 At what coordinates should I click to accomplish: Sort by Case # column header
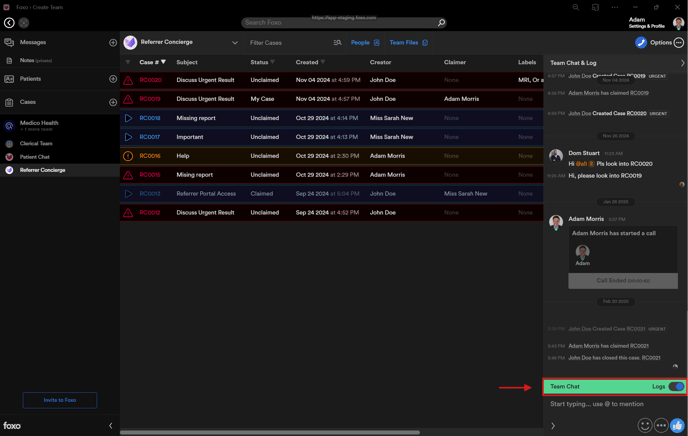click(152, 62)
